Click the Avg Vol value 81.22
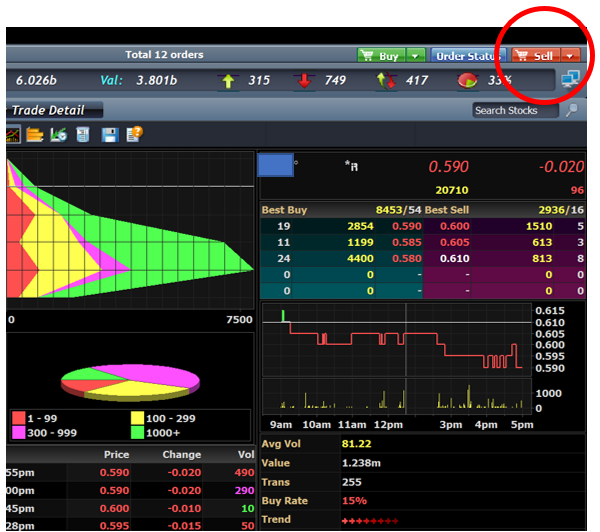The height and width of the screenshot is (532, 600). point(356,444)
